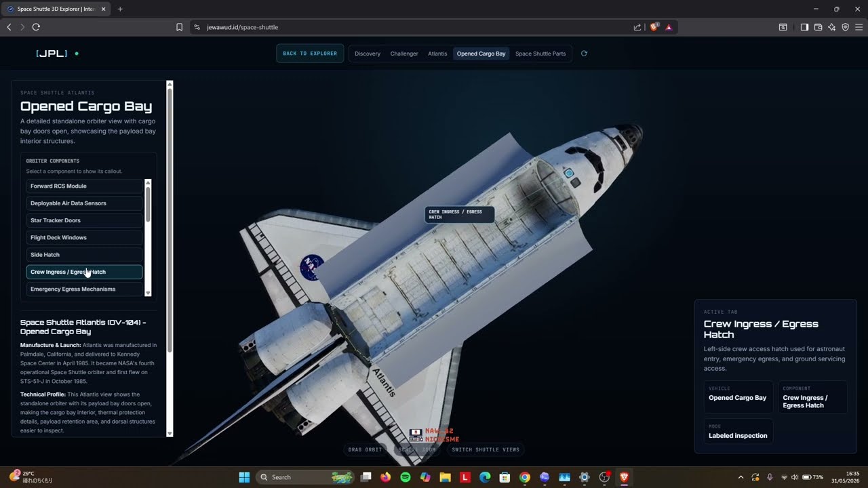Click the Brave Rewards triangle icon
Image resolution: width=868 pixels, height=488 pixels.
(669, 27)
